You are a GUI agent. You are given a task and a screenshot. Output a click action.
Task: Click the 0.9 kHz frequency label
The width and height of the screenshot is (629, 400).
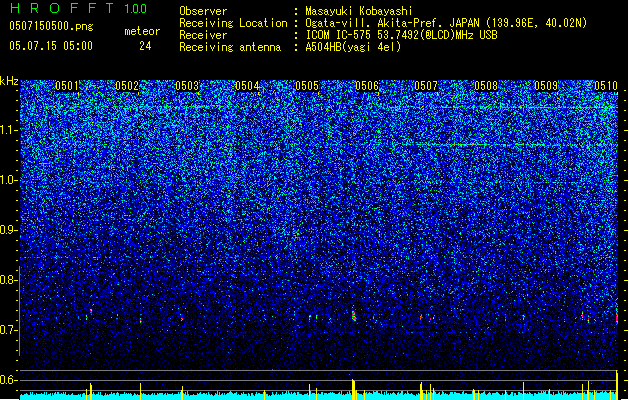[9, 230]
